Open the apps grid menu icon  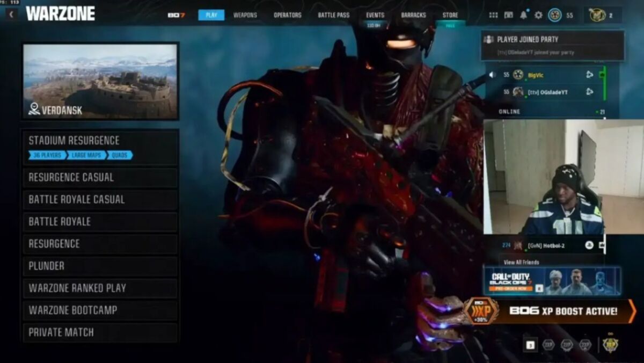[x=493, y=15]
